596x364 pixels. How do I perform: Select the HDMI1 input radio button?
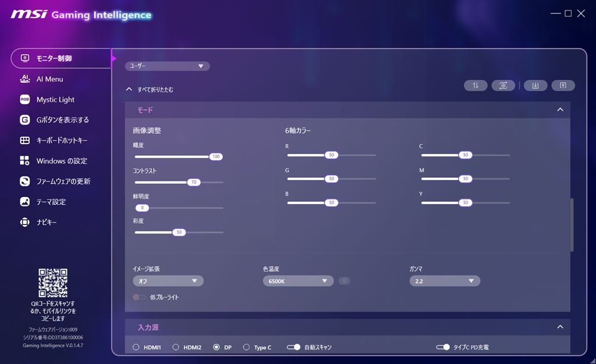(x=136, y=347)
